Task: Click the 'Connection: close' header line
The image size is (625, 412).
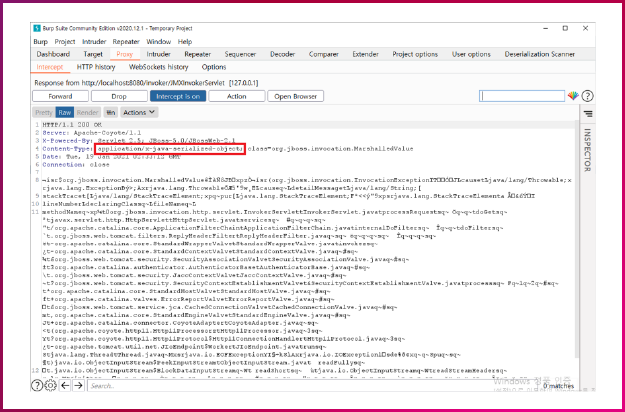Action: coord(76,165)
